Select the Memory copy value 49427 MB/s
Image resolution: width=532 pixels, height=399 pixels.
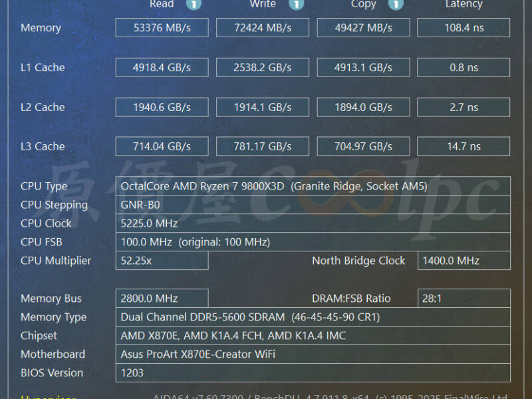click(363, 27)
